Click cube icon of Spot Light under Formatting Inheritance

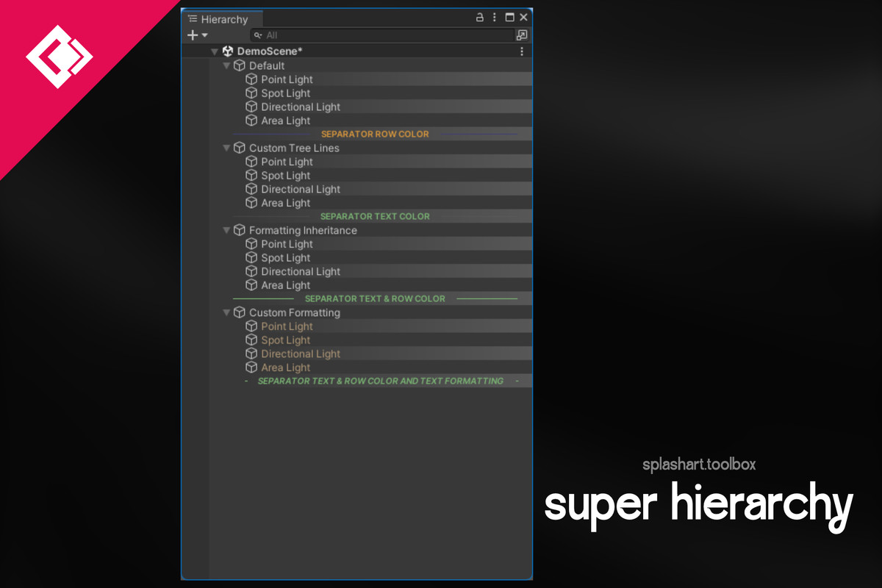[x=251, y=258]
